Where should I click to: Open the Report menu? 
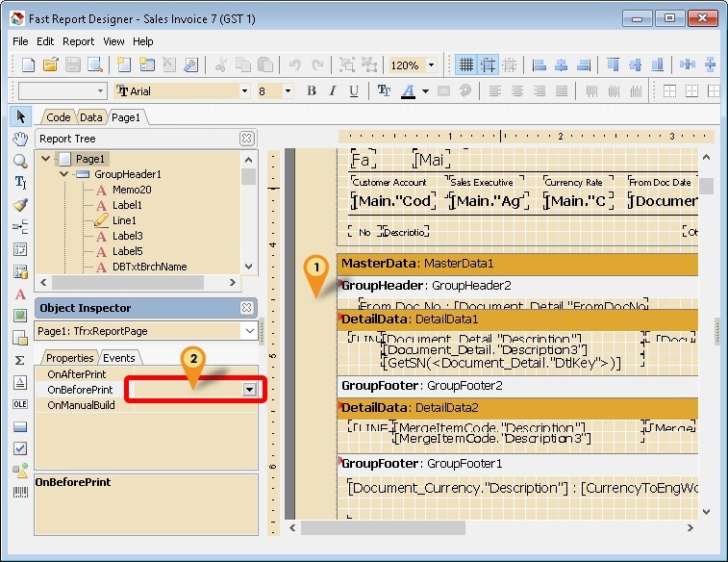78,41
